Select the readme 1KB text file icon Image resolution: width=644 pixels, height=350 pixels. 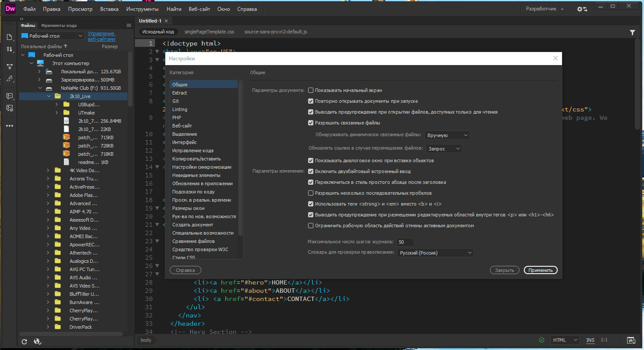click(x=66, y=162)
